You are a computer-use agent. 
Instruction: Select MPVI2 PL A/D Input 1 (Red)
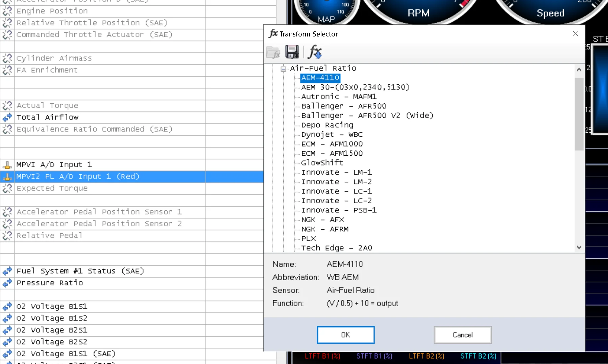point(132,177)
